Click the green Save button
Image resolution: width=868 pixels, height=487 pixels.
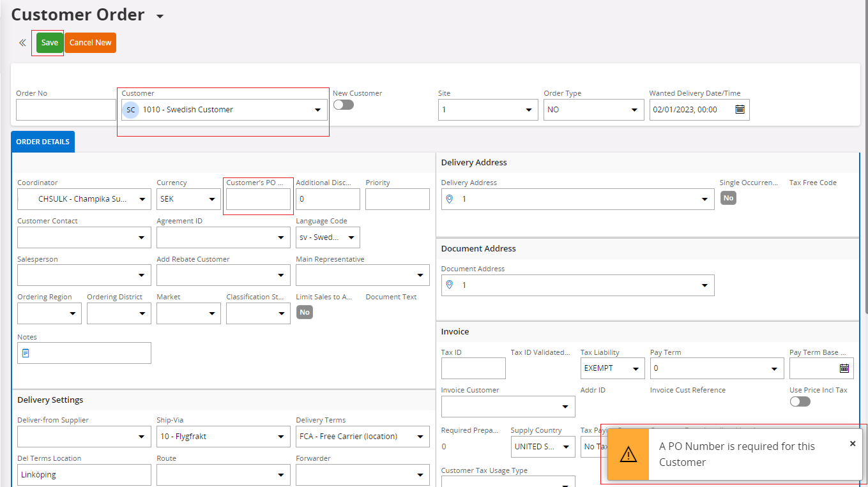[x=49, y=43]
